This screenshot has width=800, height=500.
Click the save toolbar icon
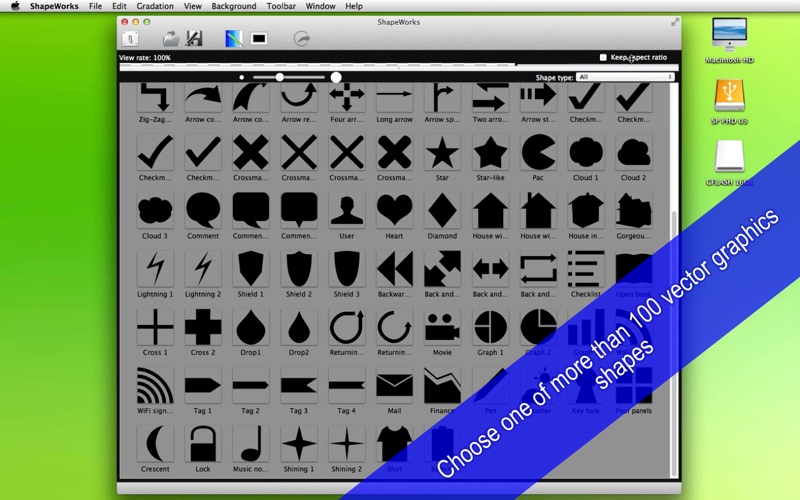click(194, 39)
